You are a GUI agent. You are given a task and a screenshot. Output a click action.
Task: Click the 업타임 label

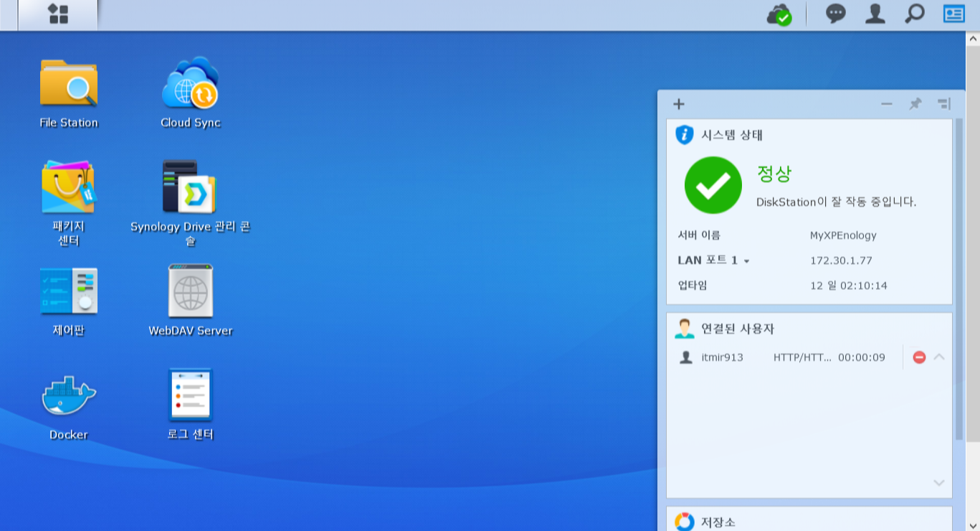[693, 286]
